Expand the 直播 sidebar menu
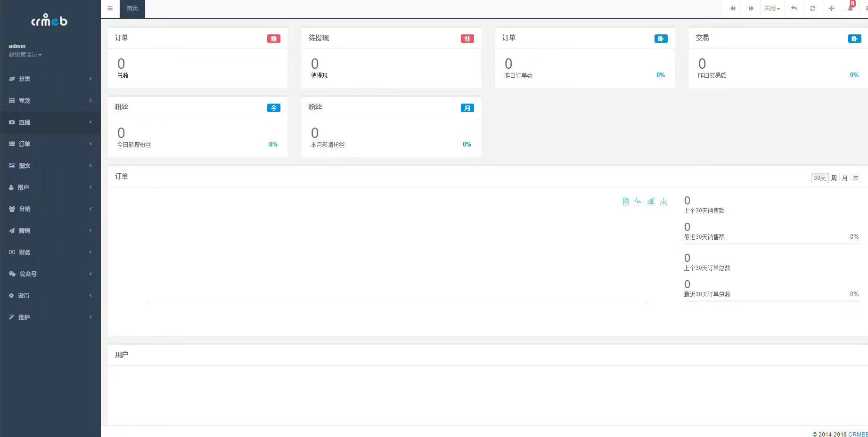The image size is (868, 437). [x=50, y=122]
